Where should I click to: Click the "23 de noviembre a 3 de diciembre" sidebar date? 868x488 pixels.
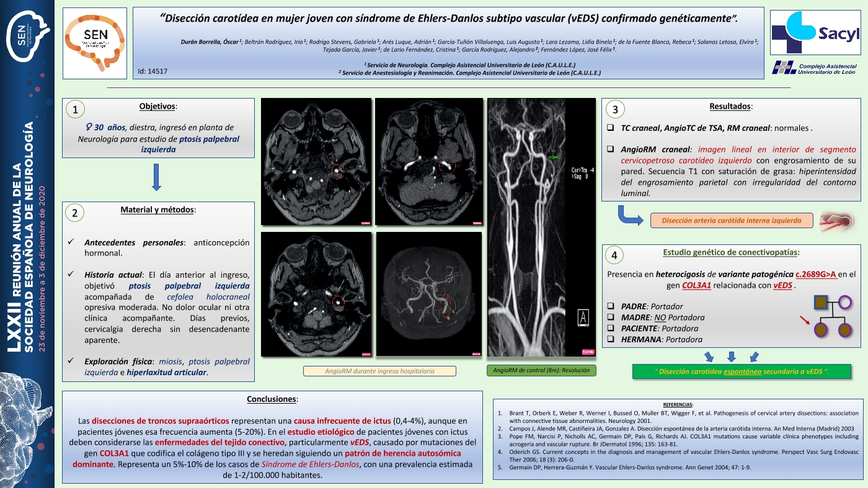(43, 268)
